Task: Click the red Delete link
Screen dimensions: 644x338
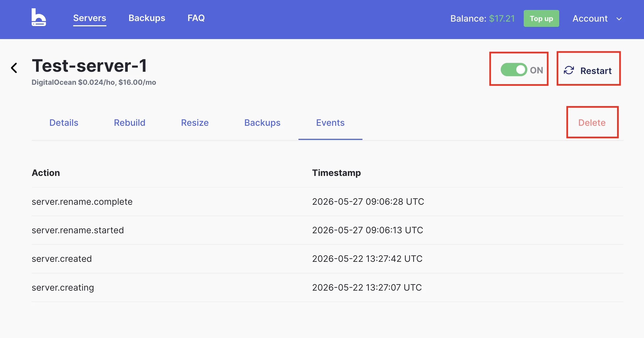Action: (x=592, y=122)
